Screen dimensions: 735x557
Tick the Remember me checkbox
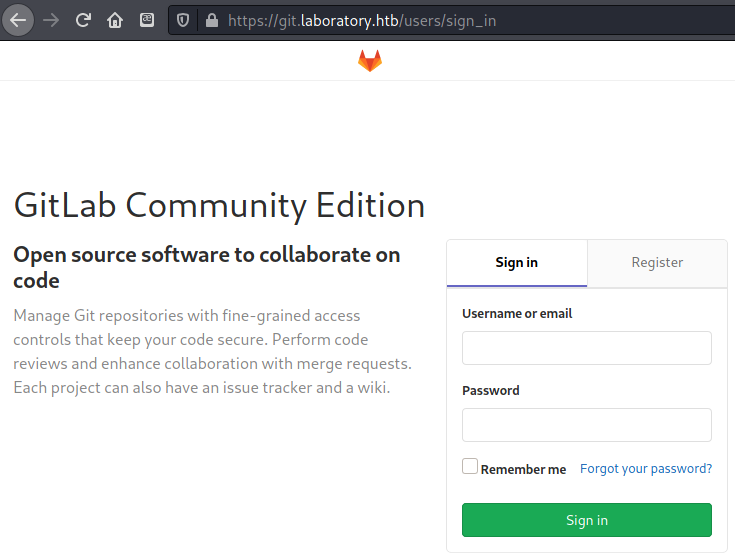[x=470, y=466]
